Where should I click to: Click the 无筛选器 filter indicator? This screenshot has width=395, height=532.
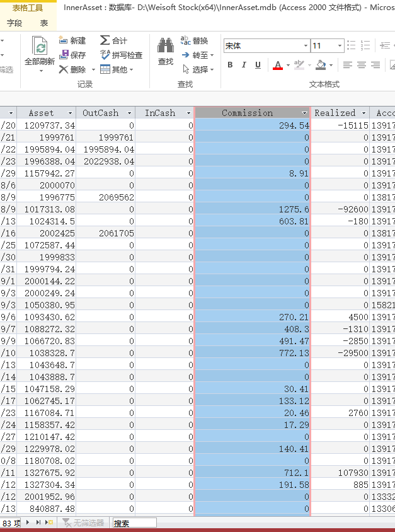pos(83,523)
